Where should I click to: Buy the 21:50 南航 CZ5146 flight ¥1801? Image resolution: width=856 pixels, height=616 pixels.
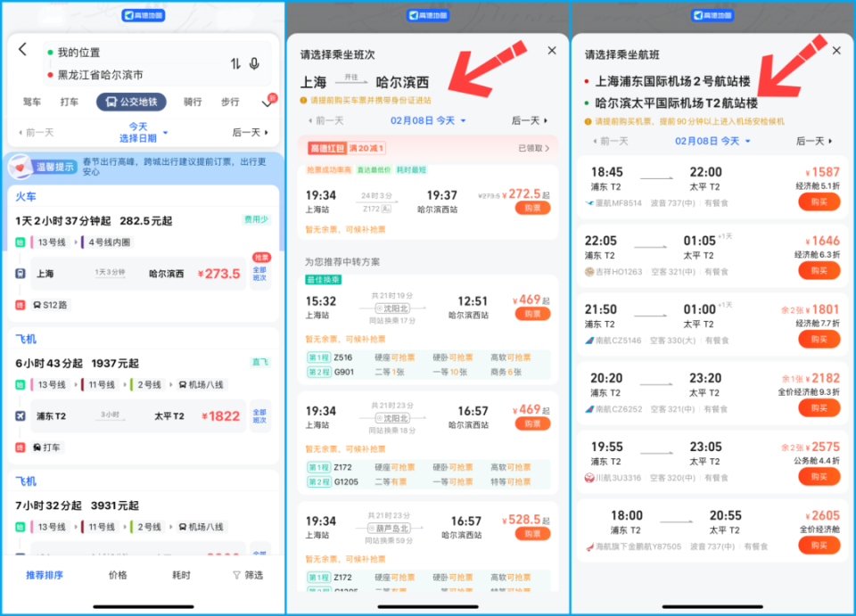[x=819, y=340]
